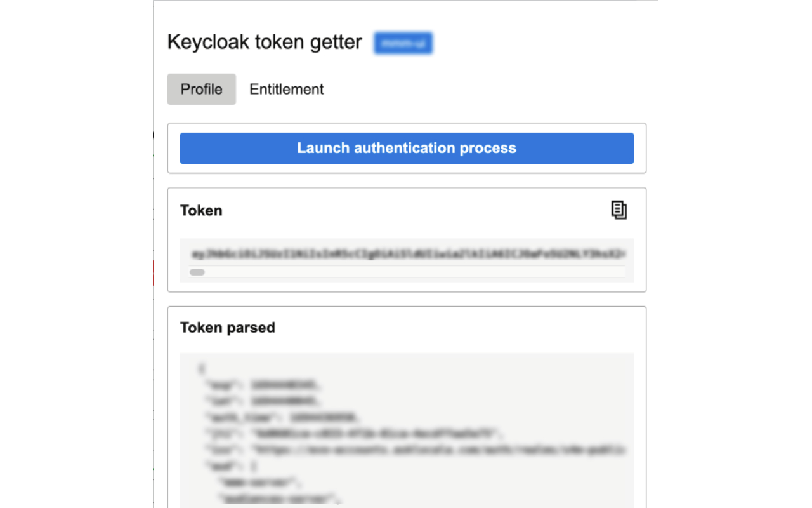Click the small progress indicator below the token
This screenshot has height=508, width=812.
click(197, 272)
